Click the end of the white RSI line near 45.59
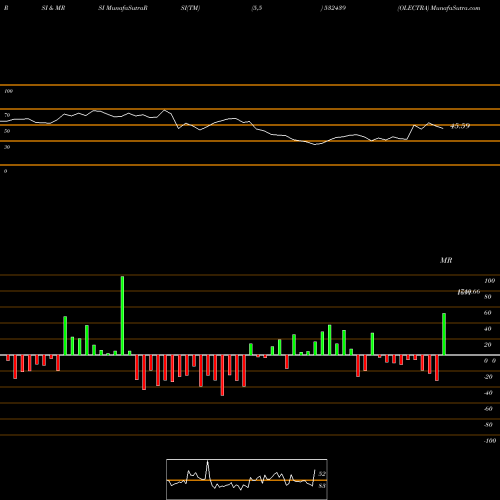Viewport: 500px width, 500px height. coord(443,129)
